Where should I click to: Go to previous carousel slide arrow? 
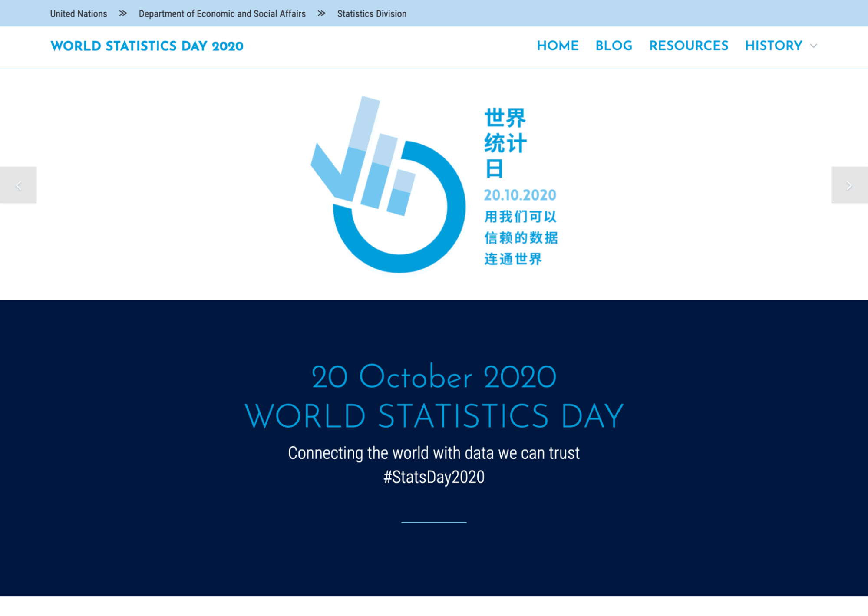[18, 185]
